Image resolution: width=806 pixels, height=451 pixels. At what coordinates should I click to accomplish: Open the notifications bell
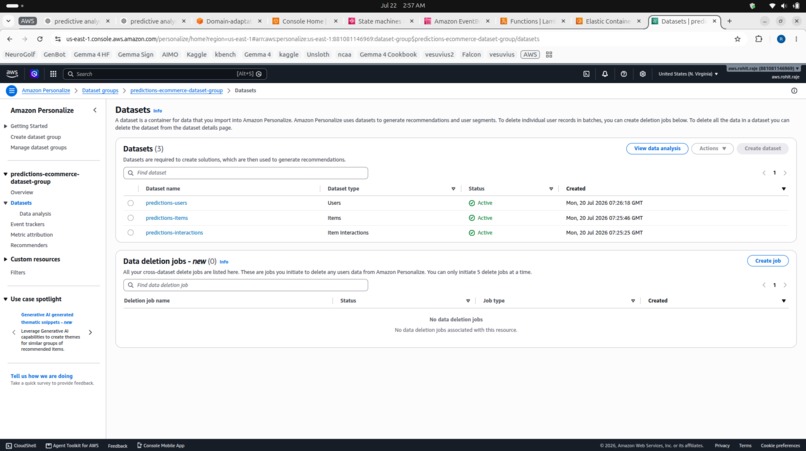(x=604, y=74)
